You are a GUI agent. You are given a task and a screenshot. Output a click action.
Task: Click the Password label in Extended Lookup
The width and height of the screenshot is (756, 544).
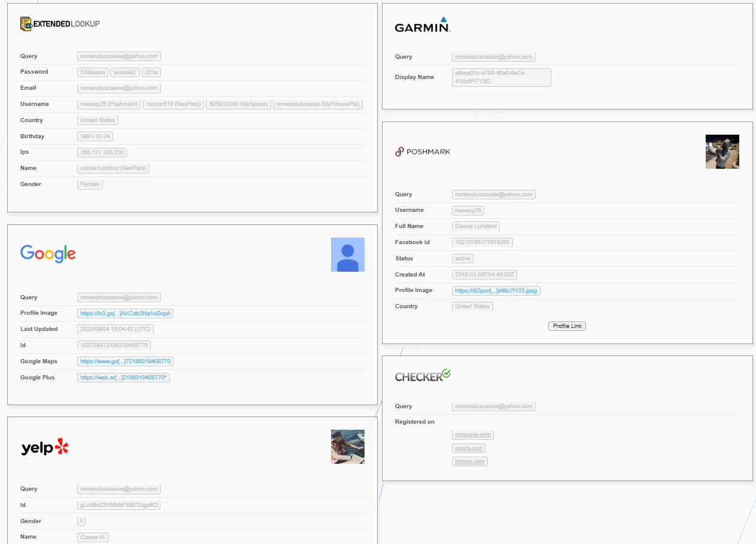34,72
